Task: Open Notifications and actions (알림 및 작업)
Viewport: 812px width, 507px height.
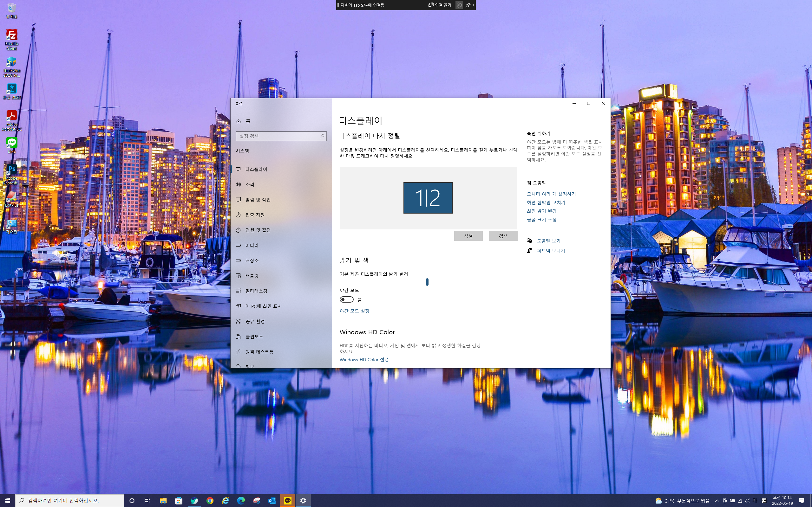Action: (x=257, y=200)
